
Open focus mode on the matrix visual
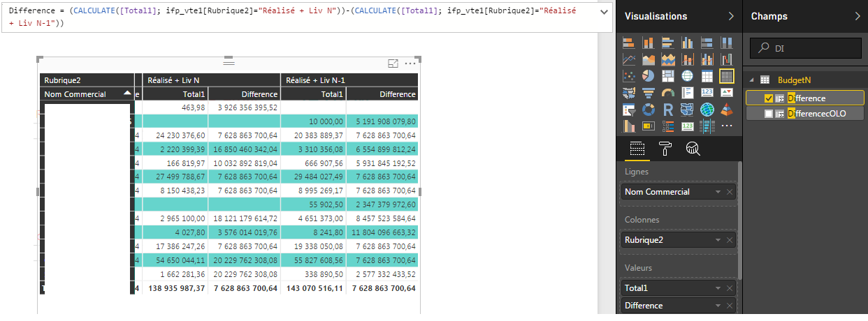pyautogui.click(x=393, y=64)
